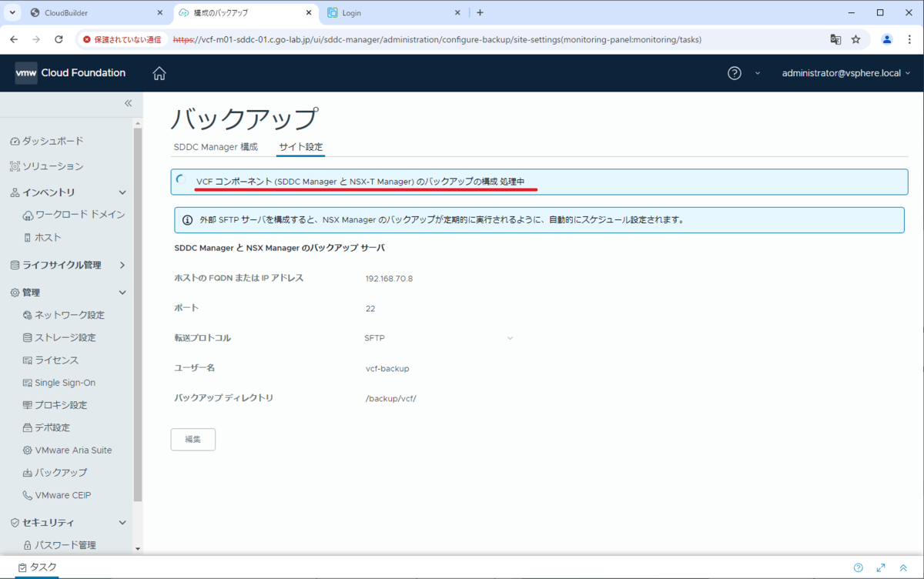924x579 pixels.
Task: Click the 編集 button
Action: 193,439
